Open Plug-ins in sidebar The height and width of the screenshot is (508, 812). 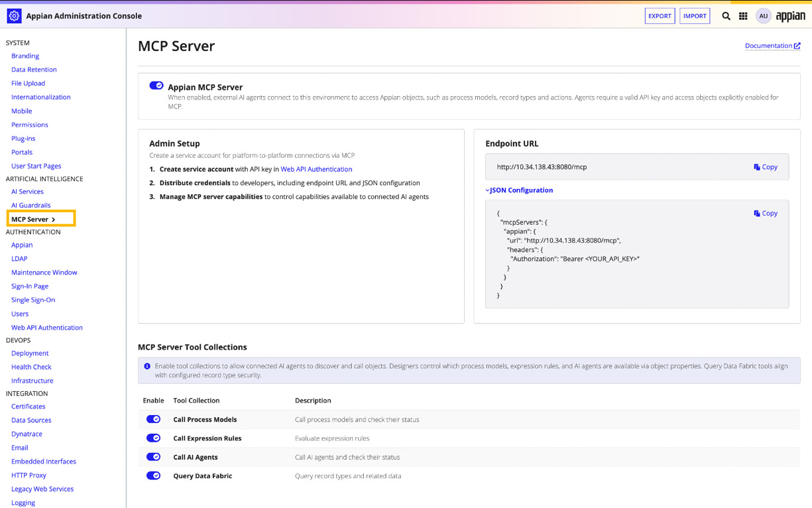point(23,139)
